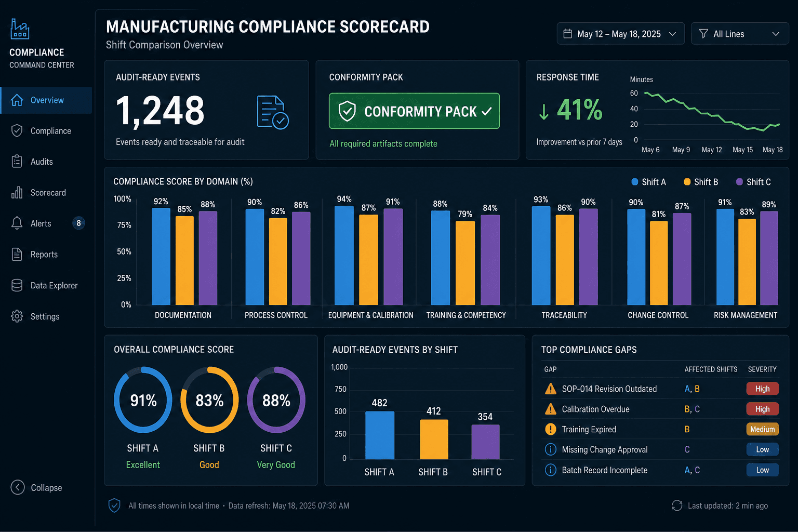Click the shield icon in Conformity Pack badge
This screenshot has height=532, width=798.
(x=347, y=111)
